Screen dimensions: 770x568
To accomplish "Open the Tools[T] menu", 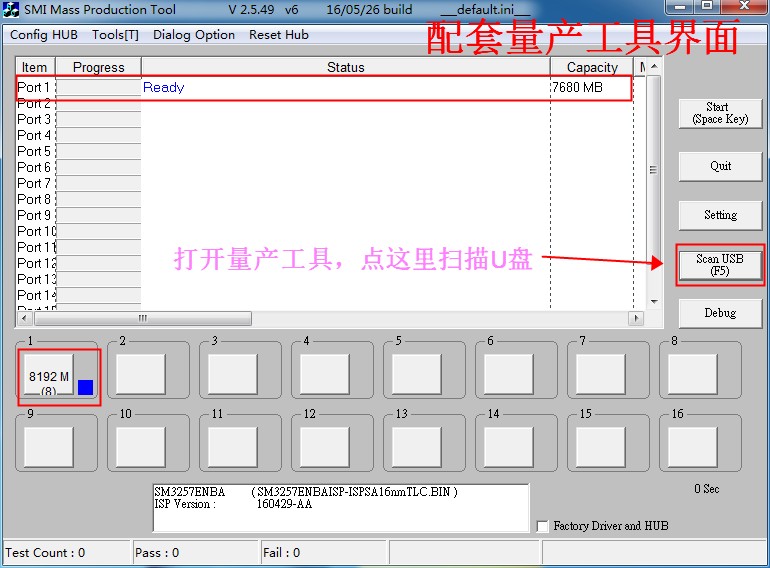I will (115, 35).
